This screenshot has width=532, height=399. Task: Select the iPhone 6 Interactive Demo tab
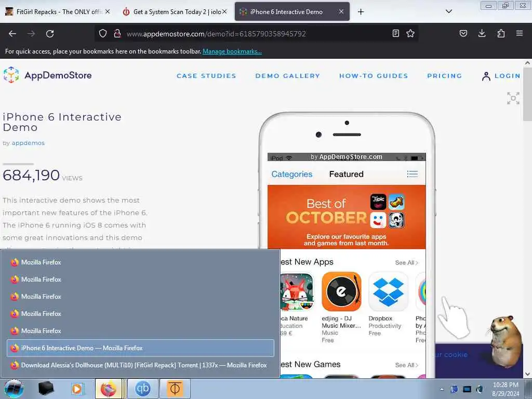pyautogui.click(x=292, y=12)
